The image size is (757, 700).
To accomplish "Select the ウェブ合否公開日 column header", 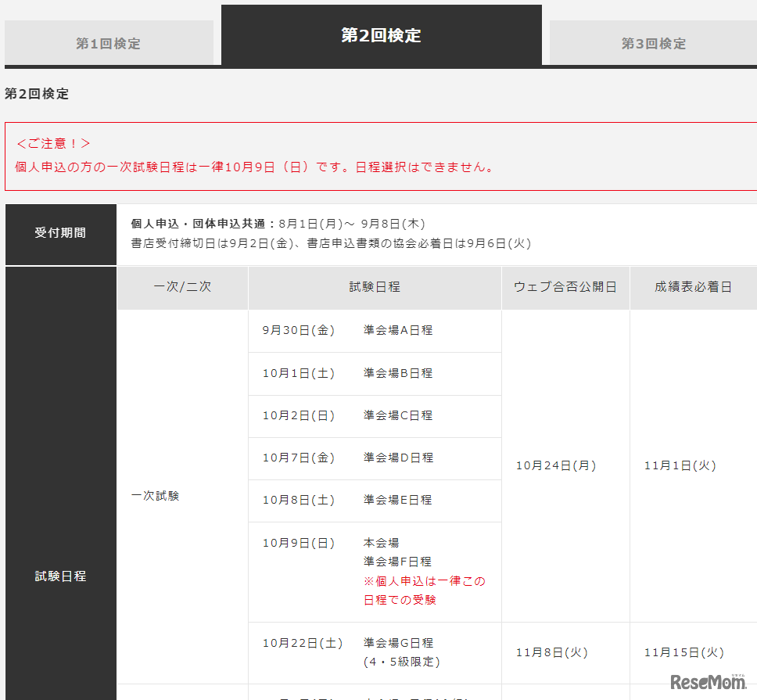I will click(565, 288).
